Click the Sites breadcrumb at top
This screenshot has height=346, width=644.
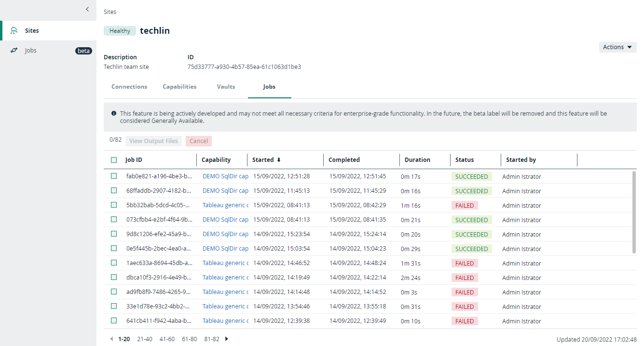110,12
